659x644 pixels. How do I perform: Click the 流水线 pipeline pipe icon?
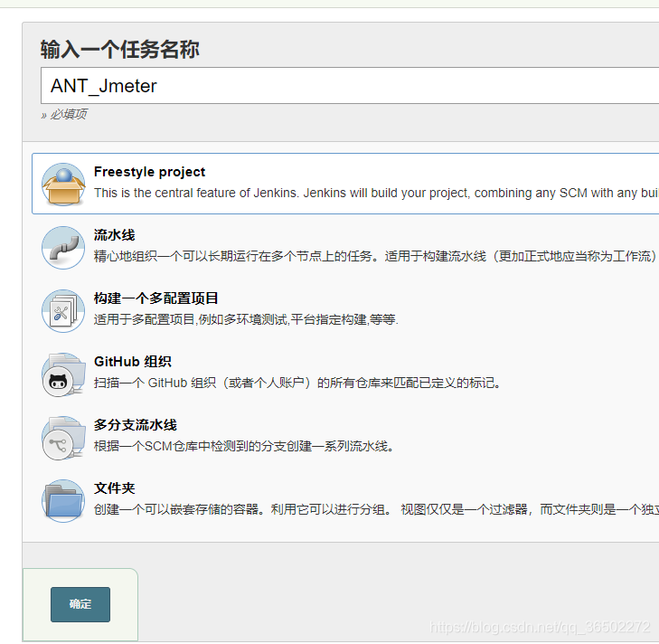pyautogui.click(x=63, y=248)
